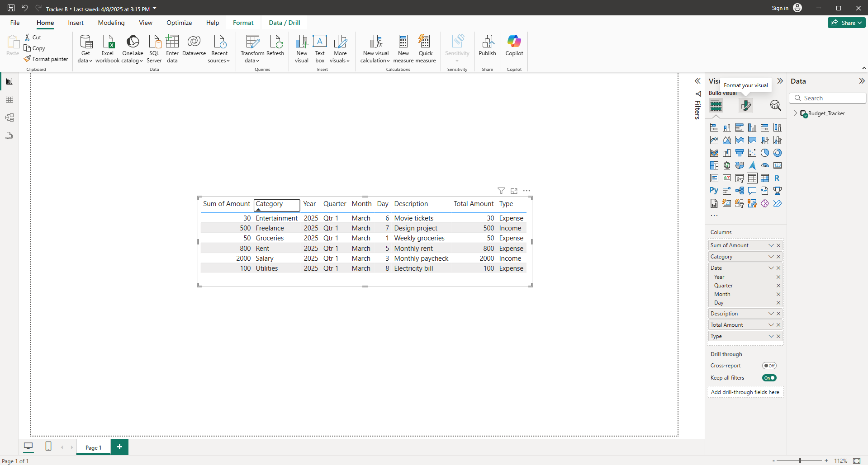
Task: Turn off Keep all filters toggle
Action: tap(769, 378)
